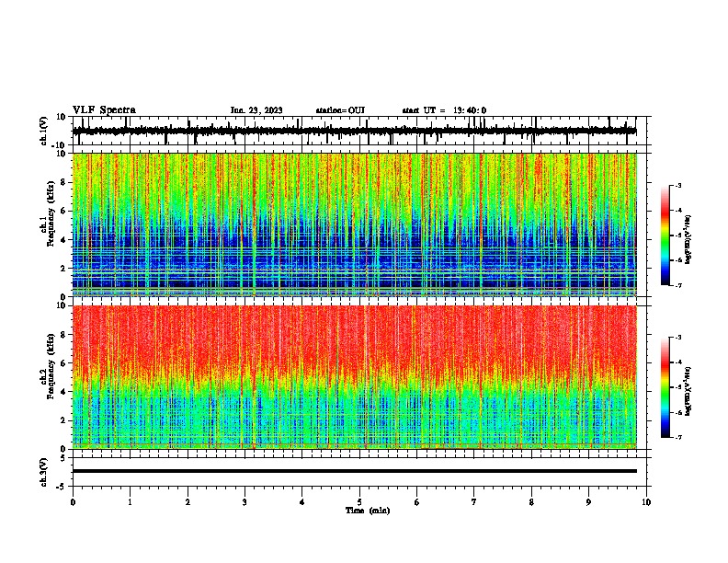Viewport: 728px width, 563px height.
Task: Click the "6" kHz tick of ch.1 spectrogram
Action: [63, 211]
